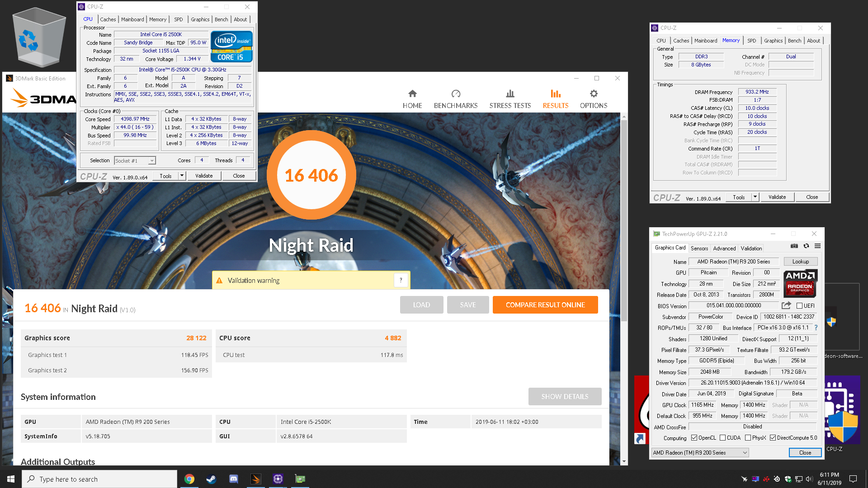Screen dimensions: 868x488
Task: Click the 3DMark vertical scrollbar thumb
Action: [624, 221]
